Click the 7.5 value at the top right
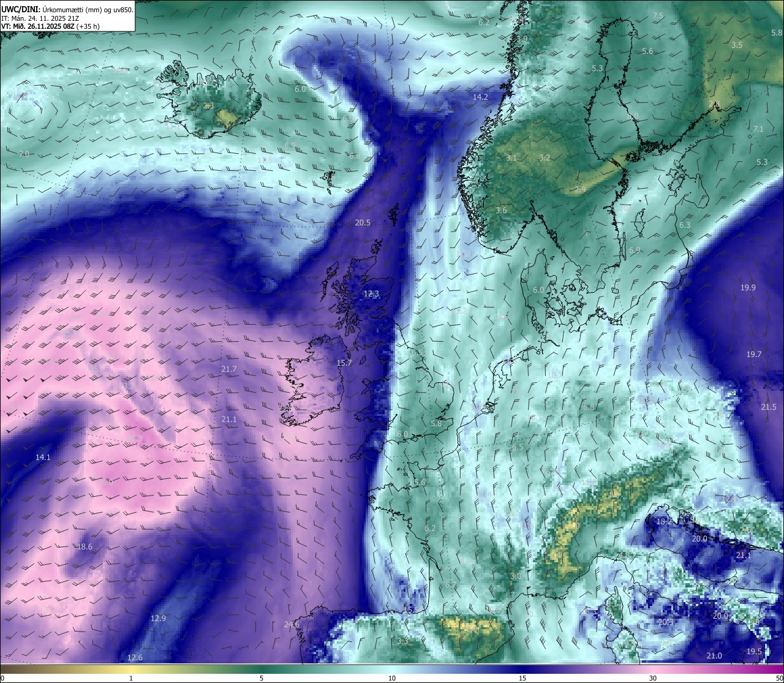The image size is (784, 683). pyautogui.click(x=658, y=15)
